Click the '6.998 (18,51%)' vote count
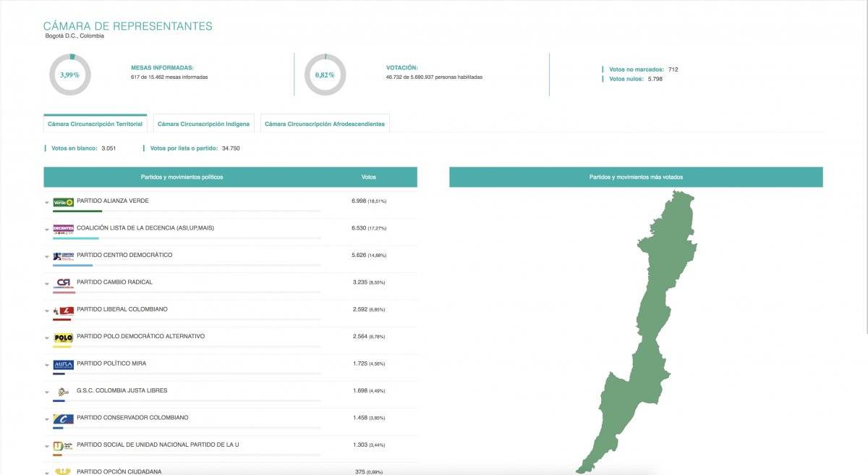 (x=369, y=201)
